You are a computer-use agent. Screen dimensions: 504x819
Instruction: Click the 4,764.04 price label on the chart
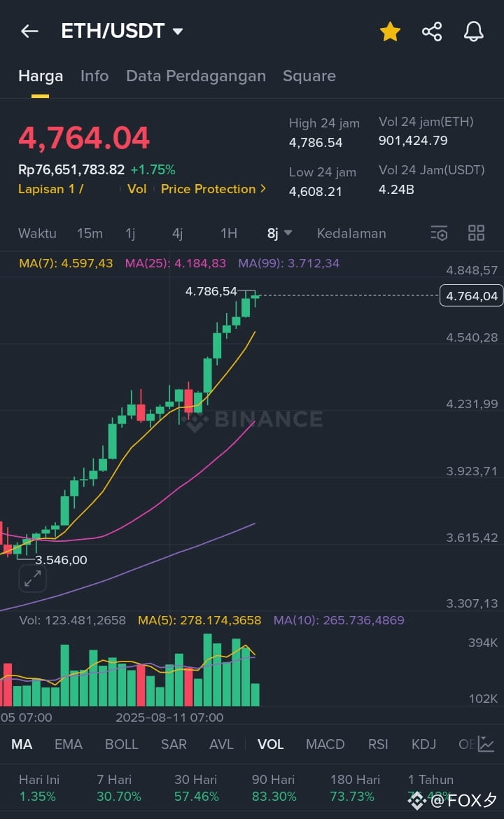[470, 295]
